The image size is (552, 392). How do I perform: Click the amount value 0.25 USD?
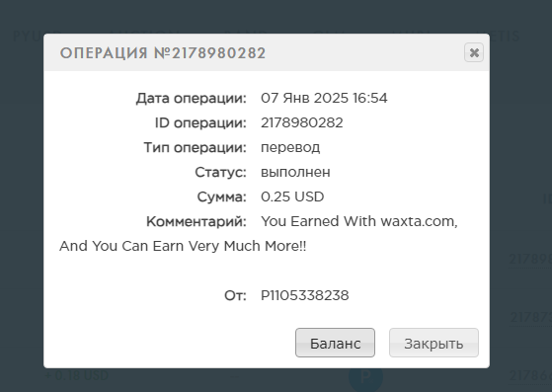pyautogui.click(x=292, y=196)
